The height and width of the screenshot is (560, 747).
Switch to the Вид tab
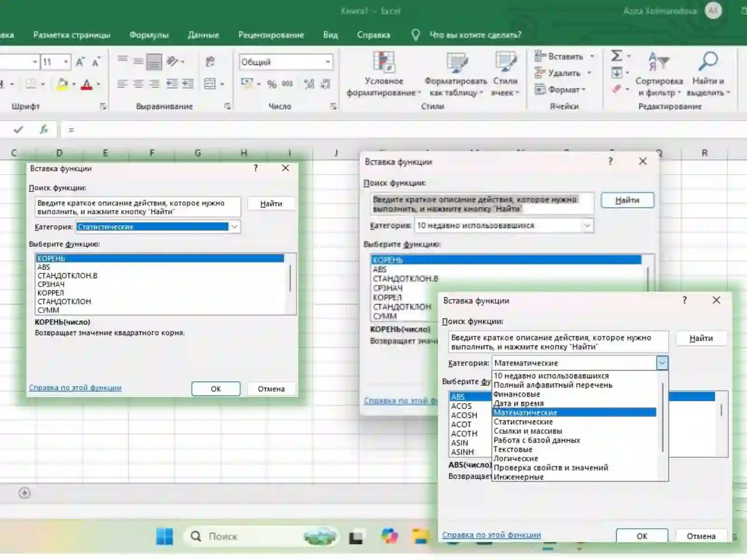tap(330, 35)
